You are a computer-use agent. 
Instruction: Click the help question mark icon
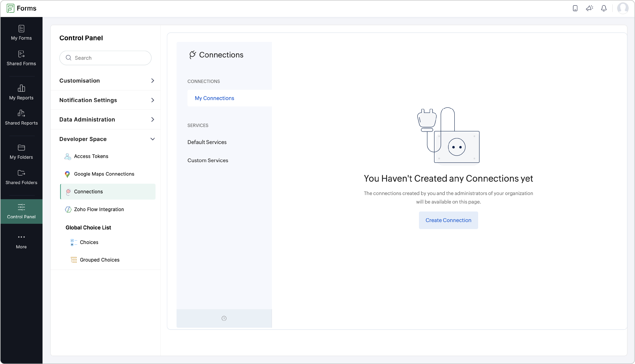[x=224, y=318]
